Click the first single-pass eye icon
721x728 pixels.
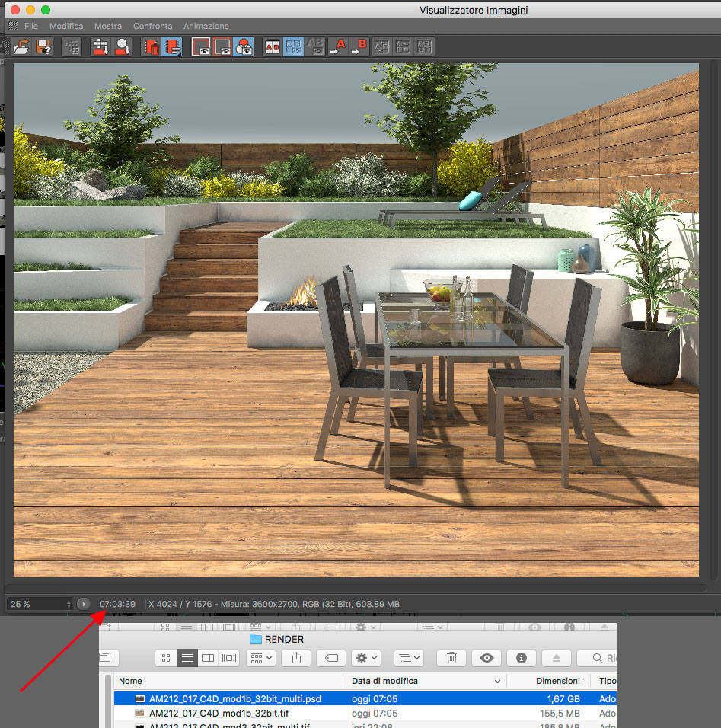pyautogui.click(x=201, y=47)
